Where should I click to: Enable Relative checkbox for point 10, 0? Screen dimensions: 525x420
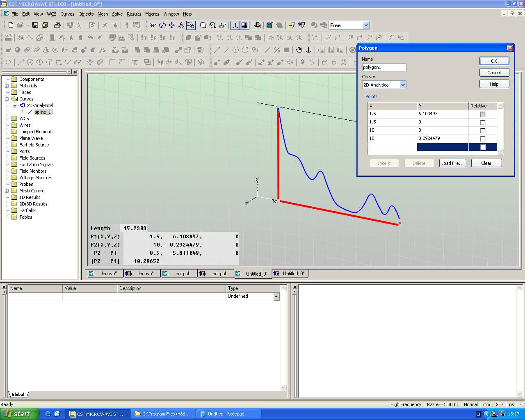click(483, 130)
